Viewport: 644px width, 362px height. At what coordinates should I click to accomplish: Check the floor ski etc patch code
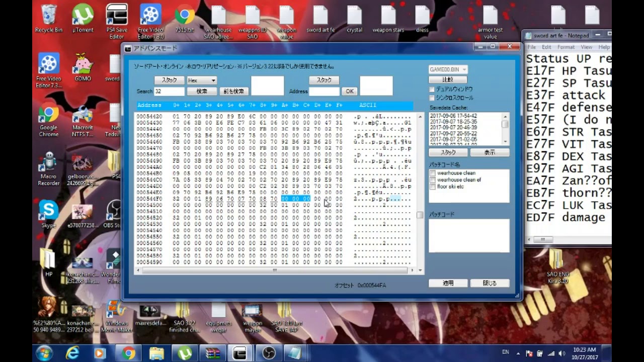click(433, 187)
